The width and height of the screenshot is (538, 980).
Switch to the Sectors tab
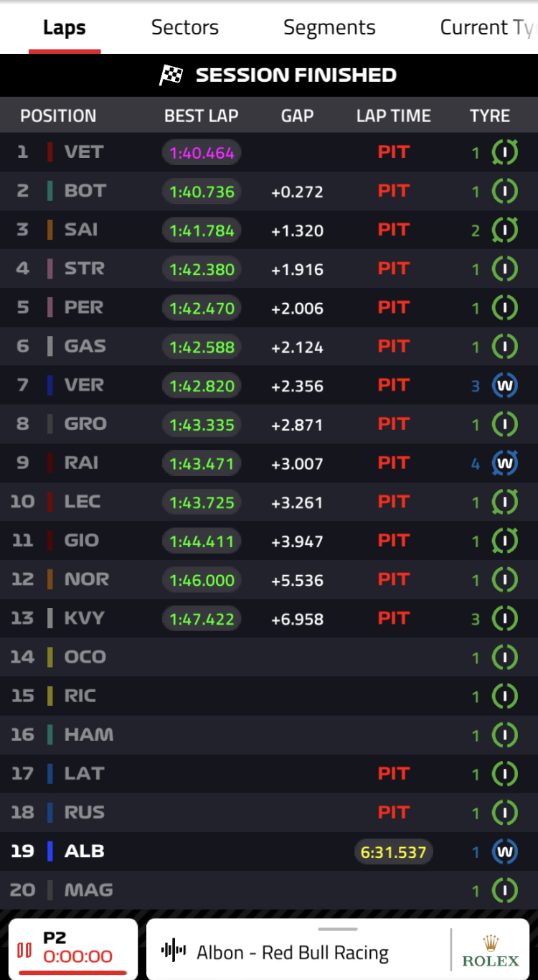click(x=185, y=27)
